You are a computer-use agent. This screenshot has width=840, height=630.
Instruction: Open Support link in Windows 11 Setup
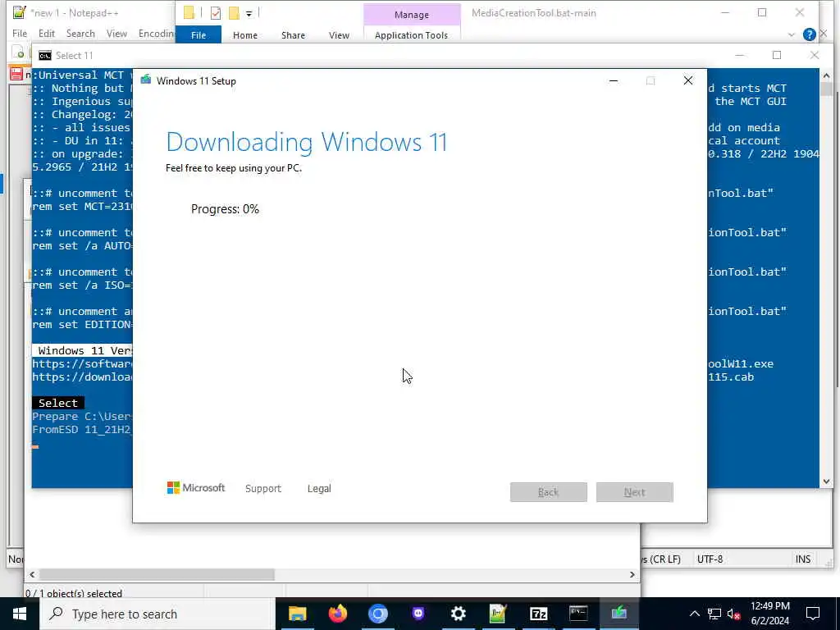pos(263,489)
